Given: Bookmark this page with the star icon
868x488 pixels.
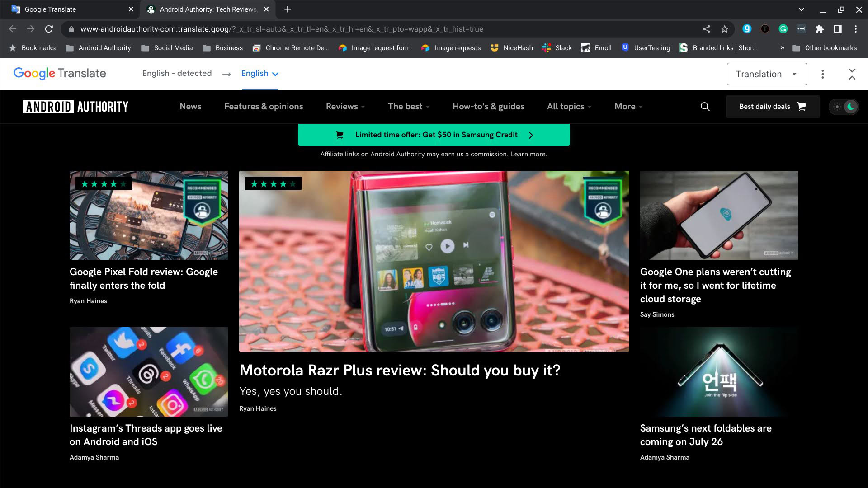Looking at the screenshot, I should click(725, 29).
